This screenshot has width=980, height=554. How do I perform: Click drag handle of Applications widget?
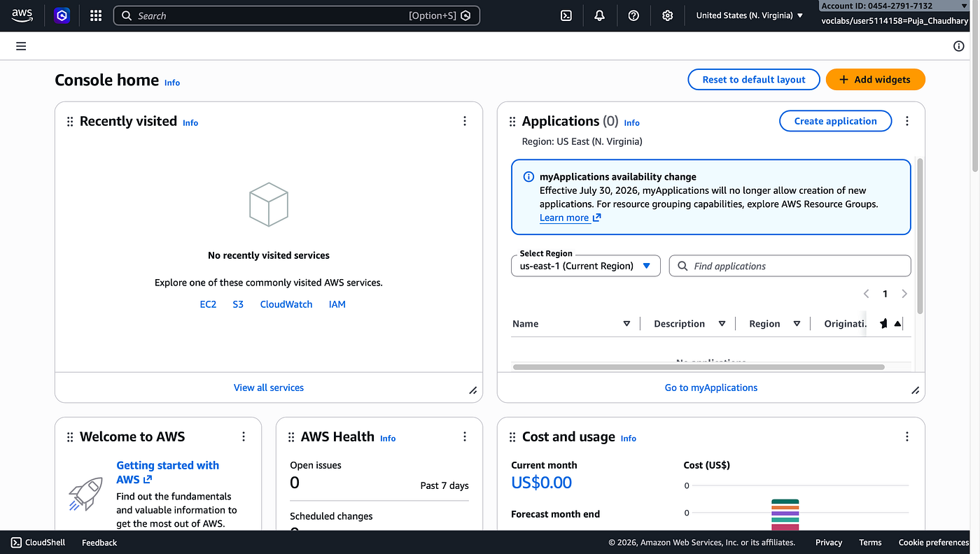(x=512, y=122)
